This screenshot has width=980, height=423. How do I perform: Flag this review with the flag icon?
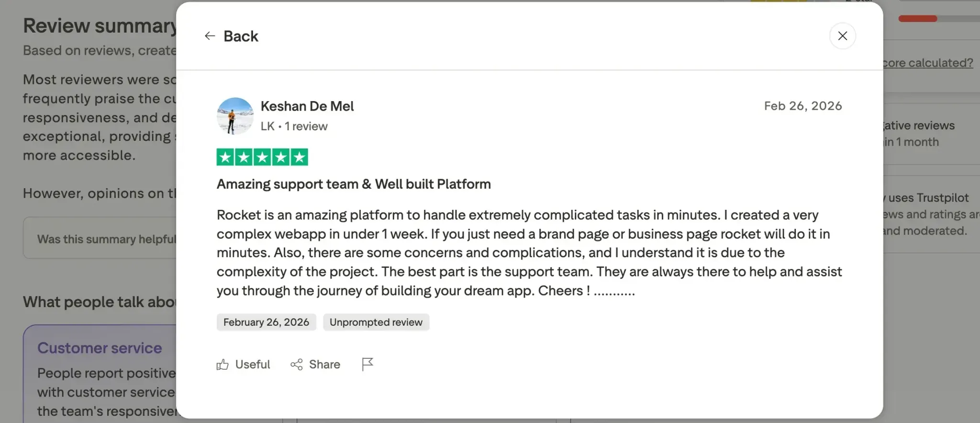pyautogui.click(x=367, y=365)
